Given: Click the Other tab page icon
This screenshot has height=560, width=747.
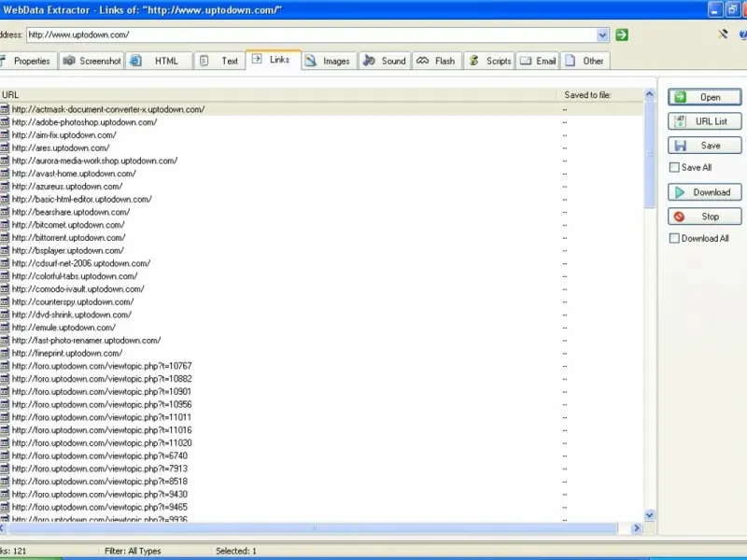Looking at the screenshot, I should pos(570,61).
